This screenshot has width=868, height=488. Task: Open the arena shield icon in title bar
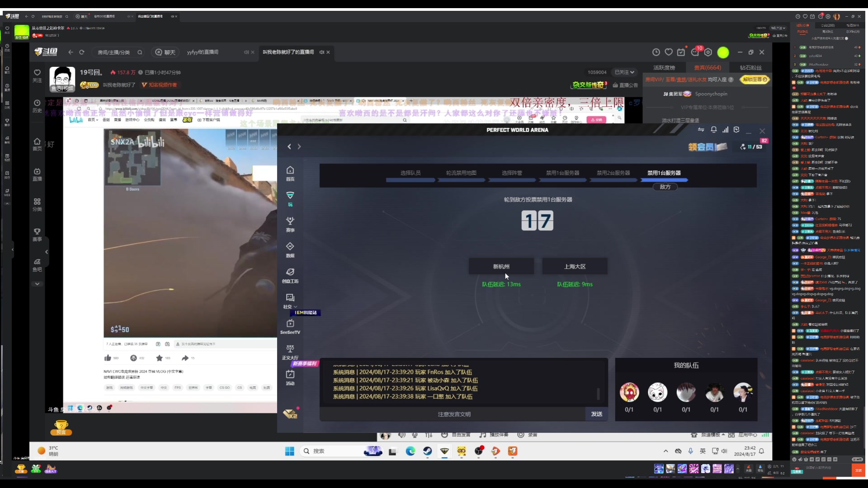click(737, 130)
